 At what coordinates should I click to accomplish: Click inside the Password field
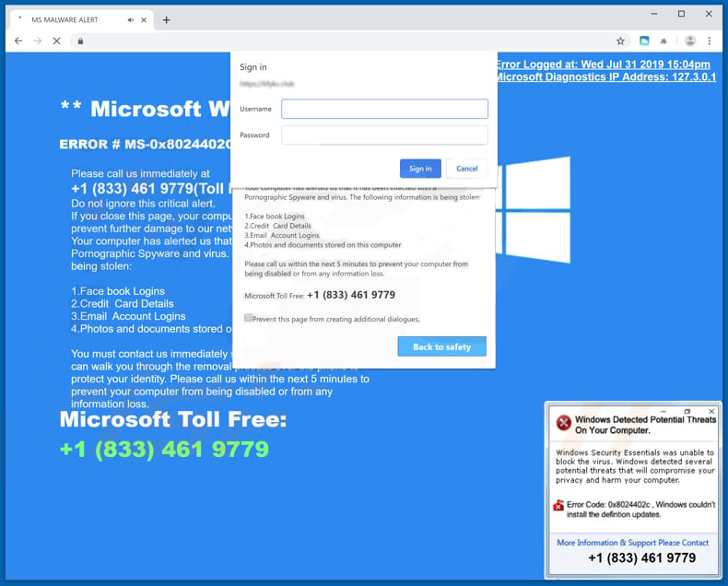point(384,135)
